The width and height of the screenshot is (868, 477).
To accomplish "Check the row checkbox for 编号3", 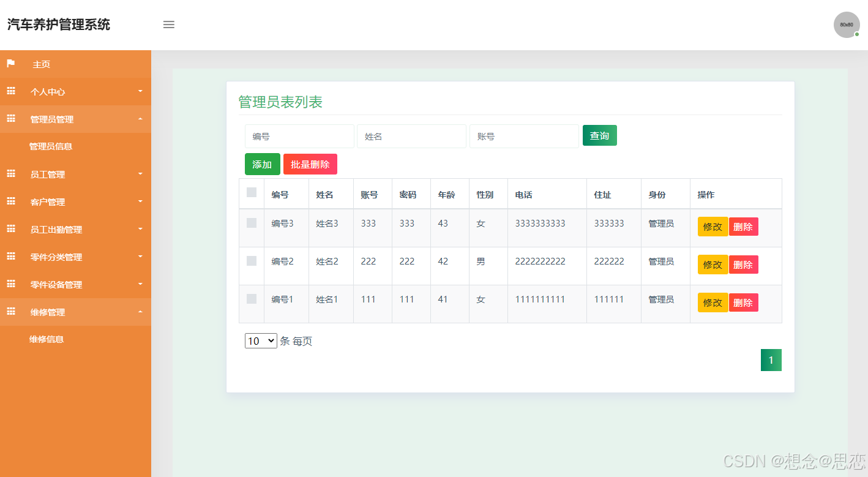I will (252, 223).
